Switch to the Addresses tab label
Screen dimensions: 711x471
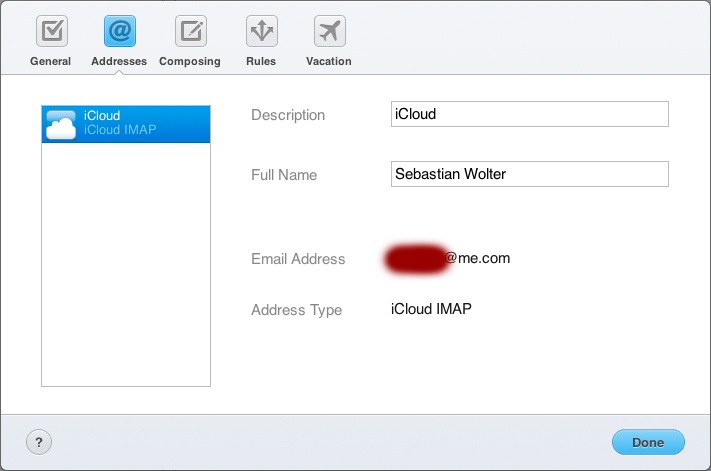119,61
